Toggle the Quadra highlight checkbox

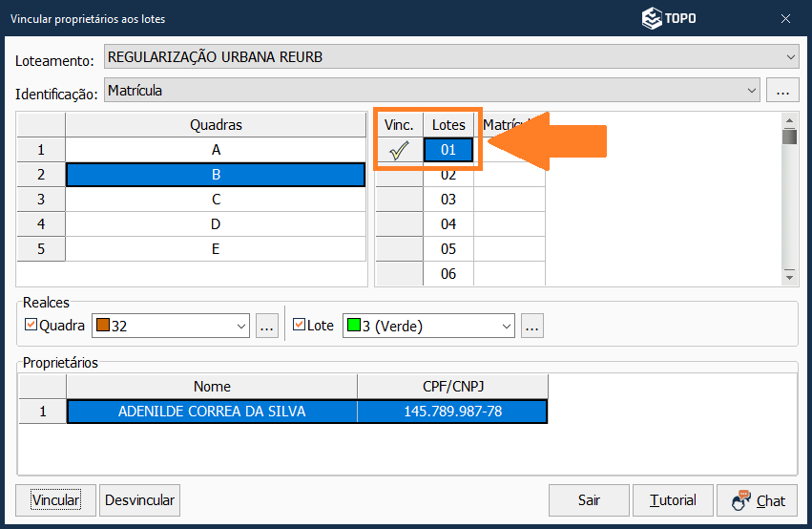pyautogui.click(x=31, y=326)
